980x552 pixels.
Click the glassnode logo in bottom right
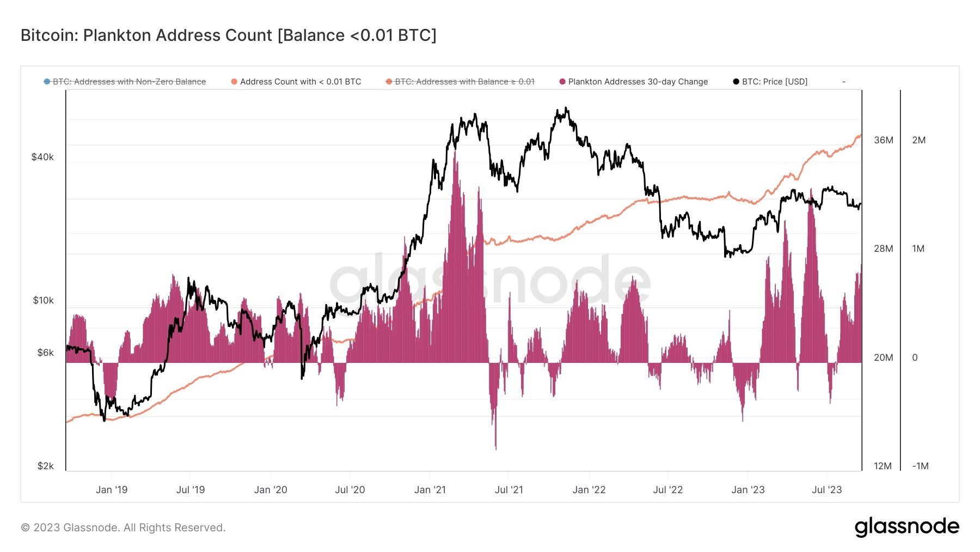(906, 527)
